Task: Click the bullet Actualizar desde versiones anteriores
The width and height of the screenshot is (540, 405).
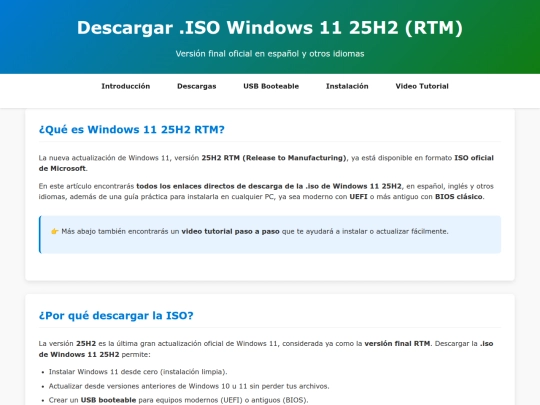Action: pos(189,386)
